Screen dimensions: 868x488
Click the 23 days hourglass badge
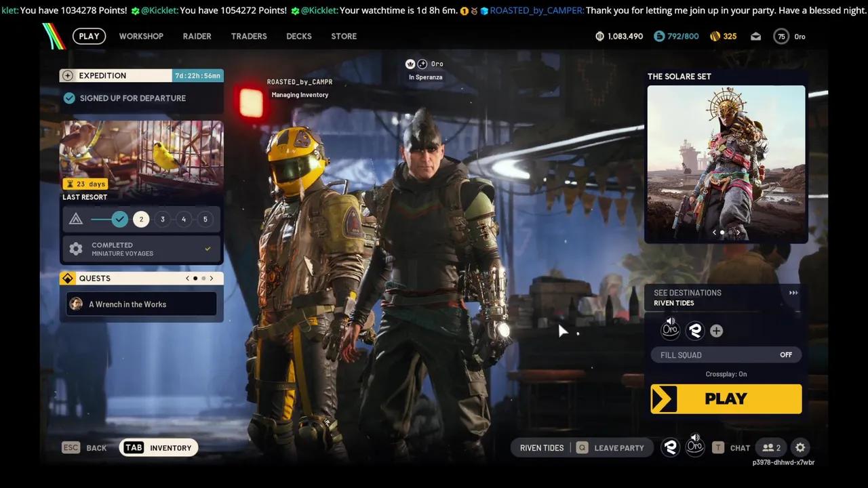[85, 184]
